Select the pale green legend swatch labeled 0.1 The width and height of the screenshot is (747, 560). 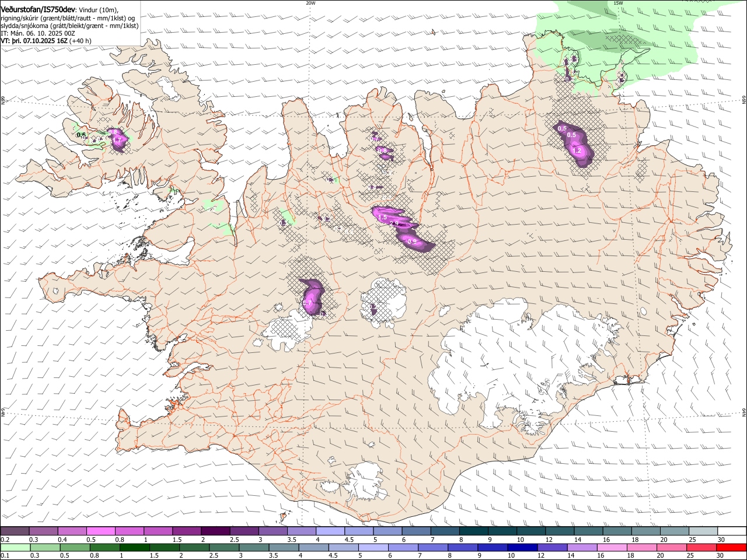coord(15,547)
